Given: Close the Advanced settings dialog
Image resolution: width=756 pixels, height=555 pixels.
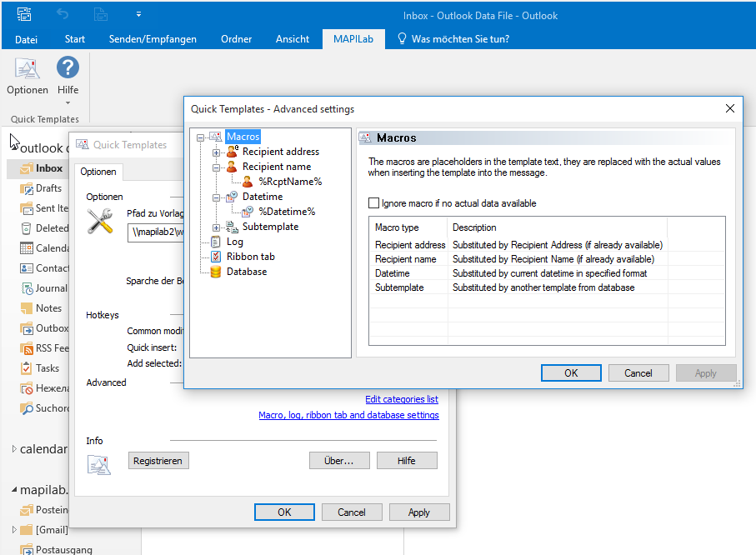Looking at the screenshot, I should 730,108.
